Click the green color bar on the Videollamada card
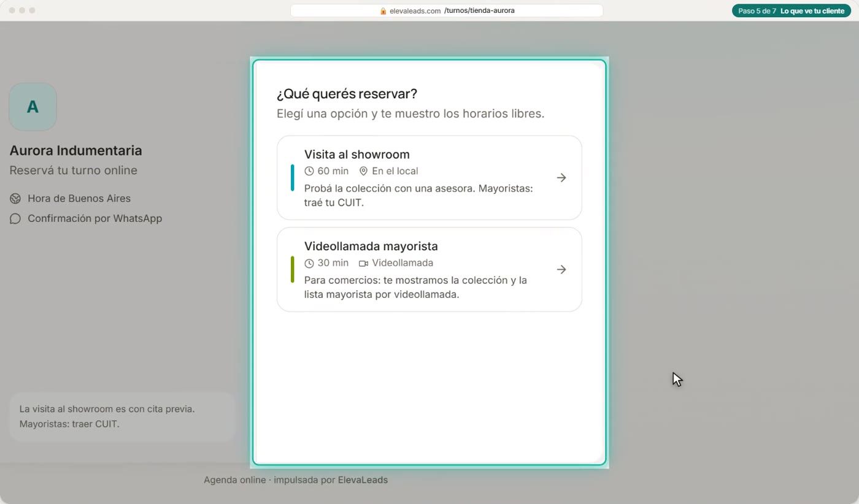This screenshot has height=504, width=859. 293,270
